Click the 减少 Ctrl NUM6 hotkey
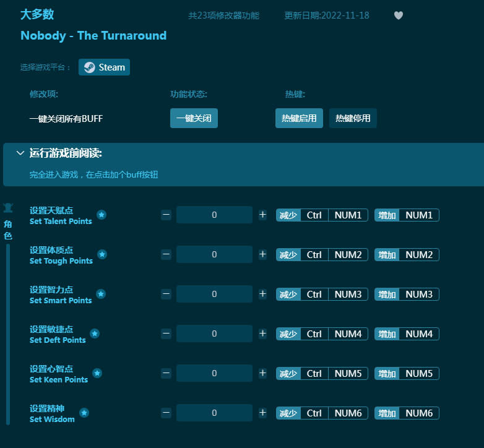Screen dimensions: 484x448 click(x=322, y=413)
